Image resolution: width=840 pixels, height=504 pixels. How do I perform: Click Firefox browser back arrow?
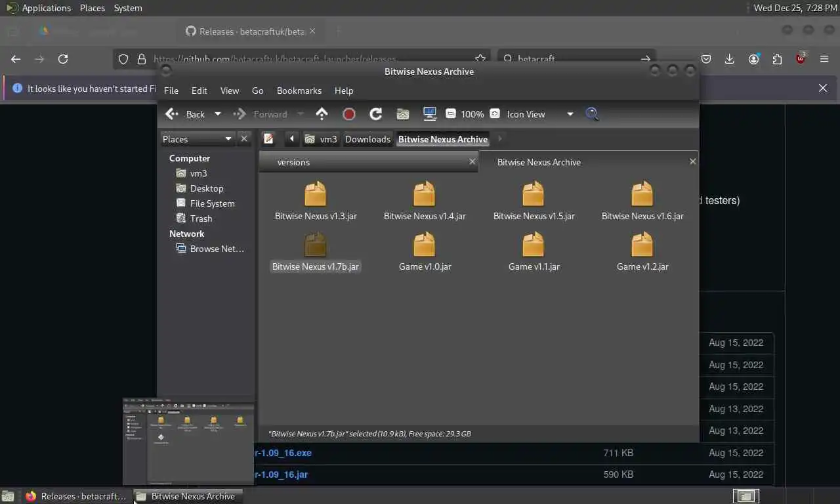point(16,59)
